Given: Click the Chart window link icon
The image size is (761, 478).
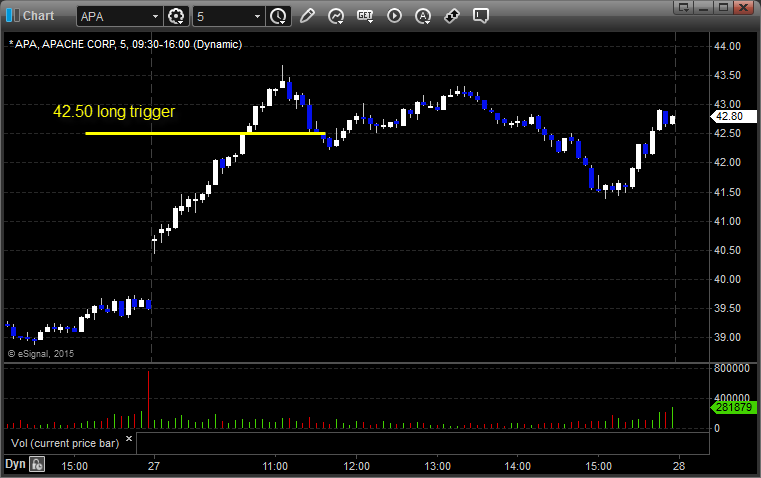Looking at the screenshot, I should coord(13,16).
